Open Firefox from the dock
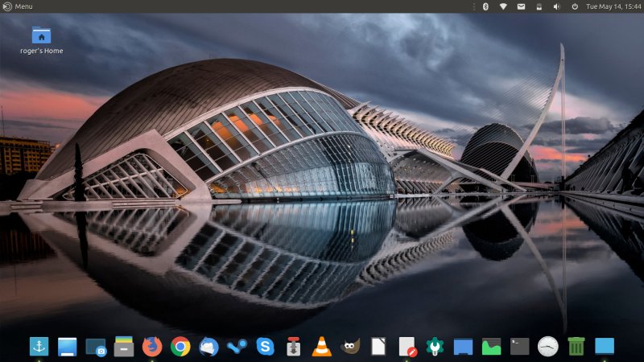The width and height of the screenshot is (644, 362). coord(152,347)
